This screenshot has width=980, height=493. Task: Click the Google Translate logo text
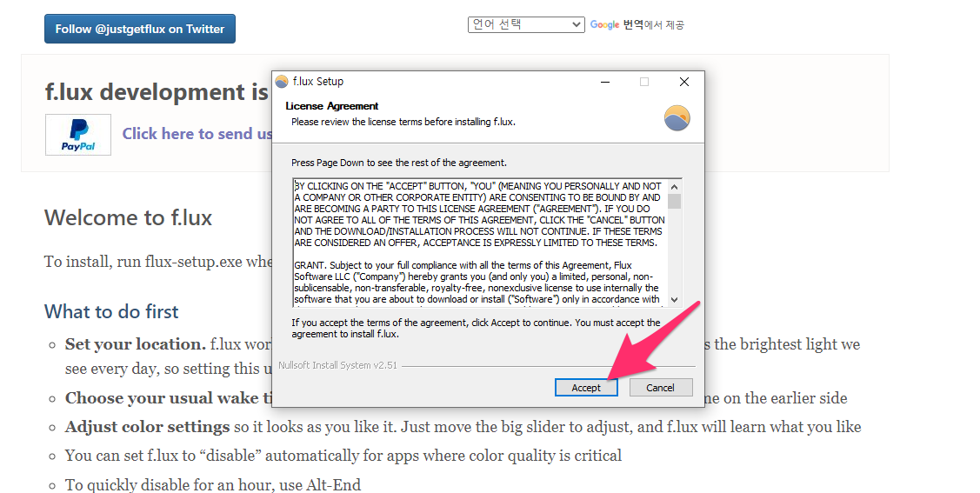[604, 25]
